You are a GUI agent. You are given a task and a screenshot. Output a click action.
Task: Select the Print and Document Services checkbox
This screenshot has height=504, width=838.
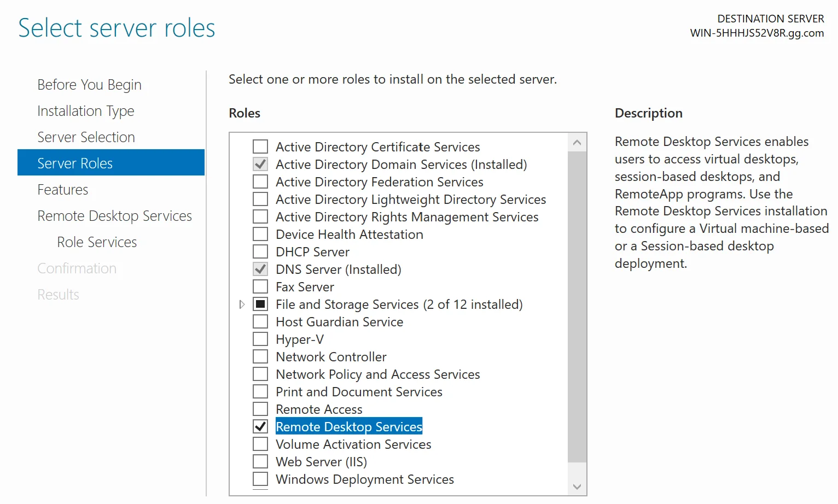pos(260,392)
